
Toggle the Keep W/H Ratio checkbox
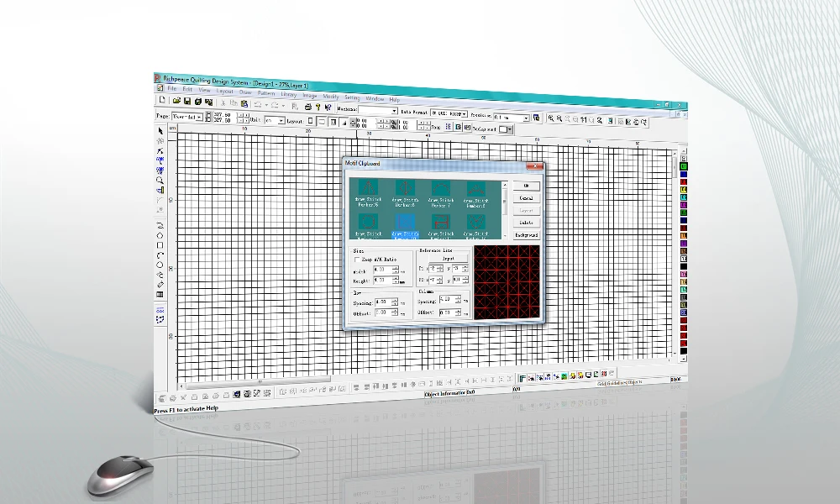coord(356,259)
